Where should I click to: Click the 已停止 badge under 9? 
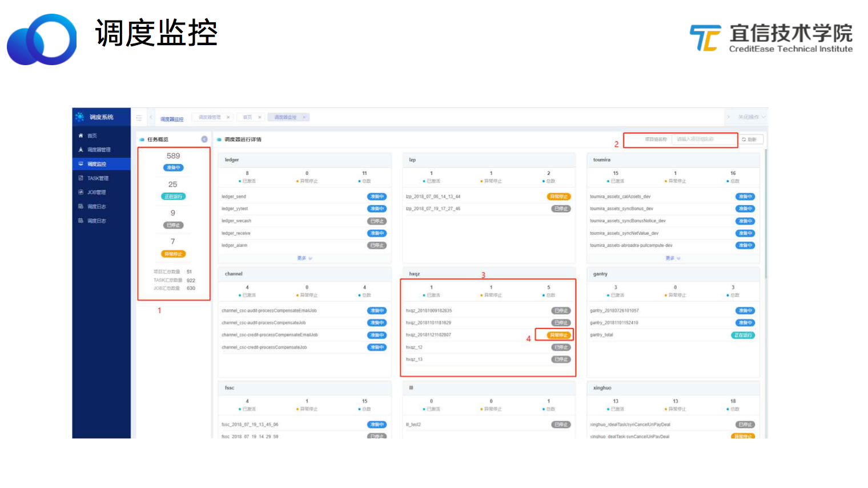174,225
